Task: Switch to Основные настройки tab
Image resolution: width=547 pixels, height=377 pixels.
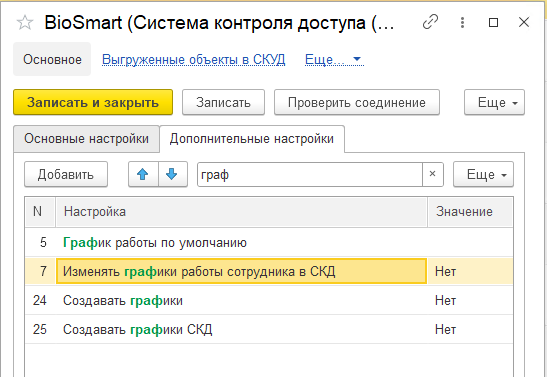Action: pos(87,138)
